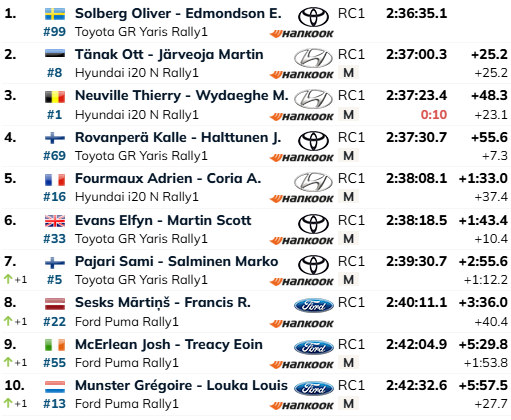The width and height of the screenshot is (511, 420).
Task: Click the M badge in Tänak's row
Action: (348, 72)
